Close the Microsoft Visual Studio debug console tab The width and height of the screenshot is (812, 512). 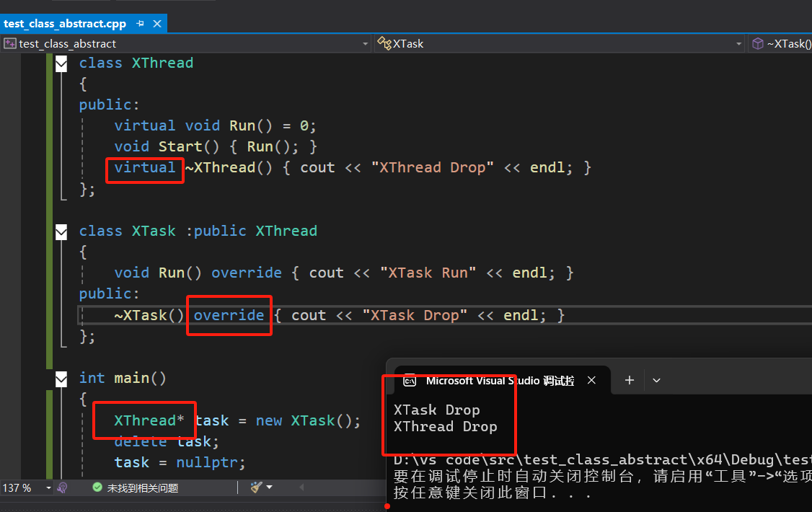click(x=591, y=381)
